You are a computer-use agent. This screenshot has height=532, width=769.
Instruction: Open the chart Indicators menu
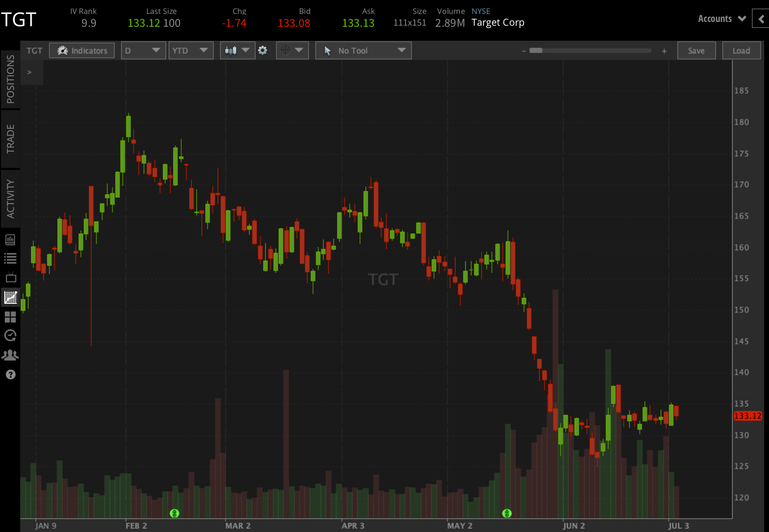(x=81, y=50)
